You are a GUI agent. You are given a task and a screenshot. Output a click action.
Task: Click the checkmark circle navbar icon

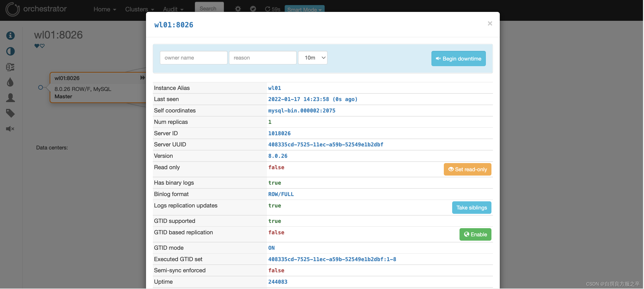253,9
